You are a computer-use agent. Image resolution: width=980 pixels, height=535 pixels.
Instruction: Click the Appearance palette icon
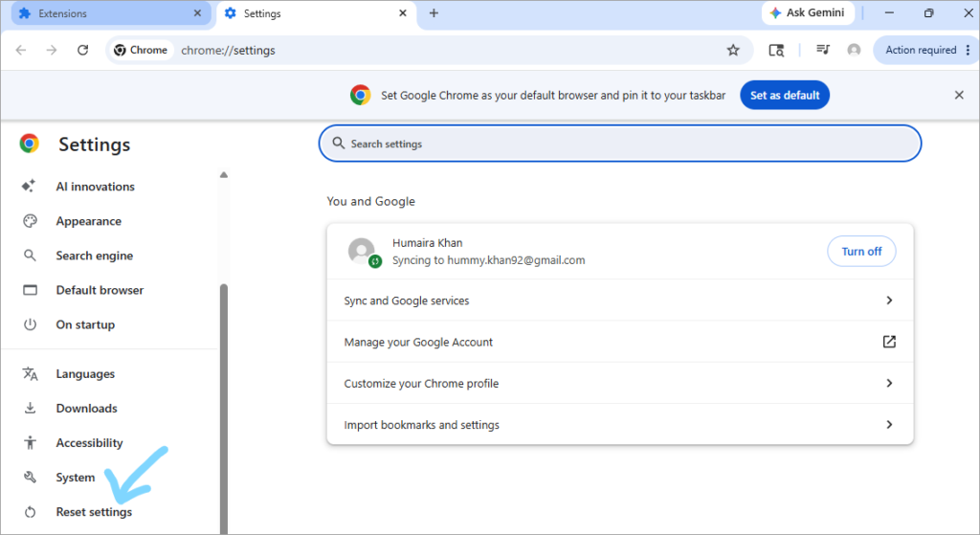pos(30,221)
